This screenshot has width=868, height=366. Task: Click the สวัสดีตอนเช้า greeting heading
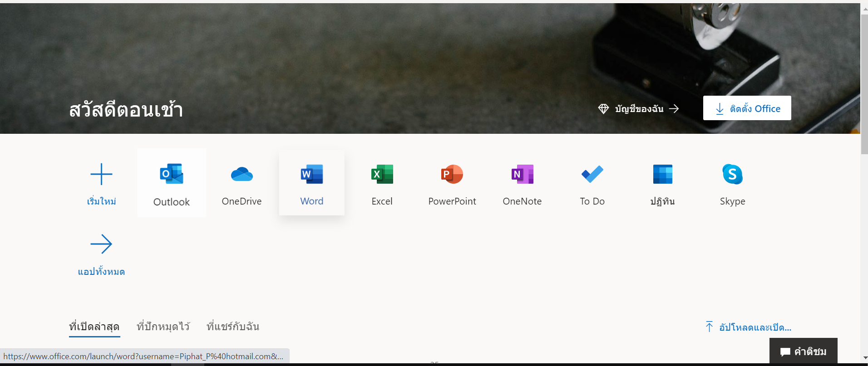[x=126, y=110]
